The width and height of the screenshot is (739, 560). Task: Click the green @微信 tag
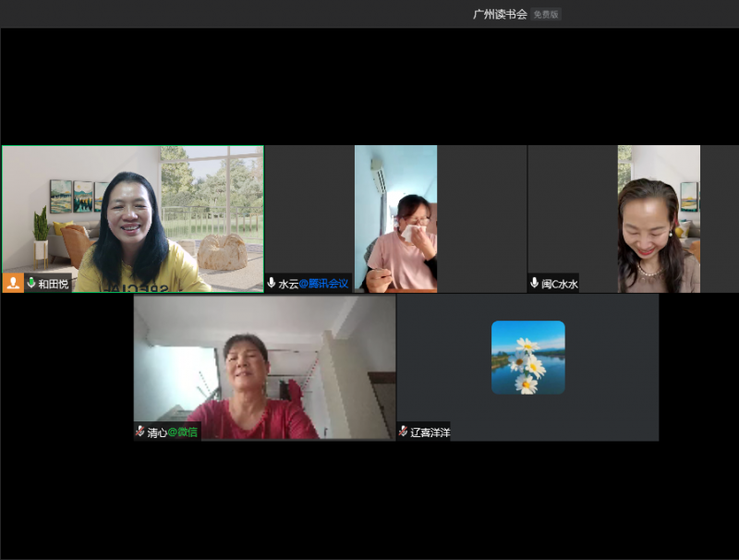pyautogui.click(x=182, y=432)
